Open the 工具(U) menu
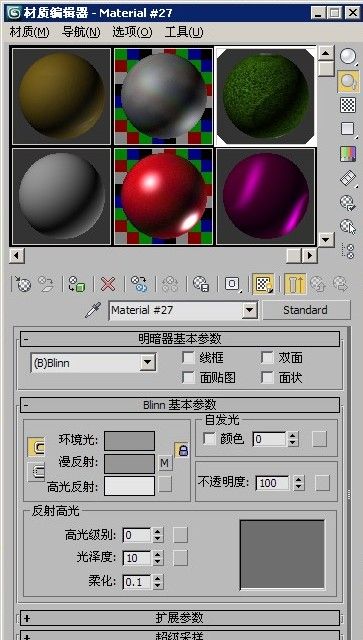 [x=184, y=32]
